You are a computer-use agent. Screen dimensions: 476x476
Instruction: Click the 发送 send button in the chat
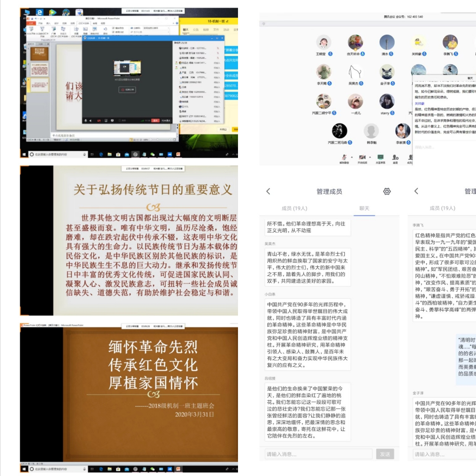386,454
